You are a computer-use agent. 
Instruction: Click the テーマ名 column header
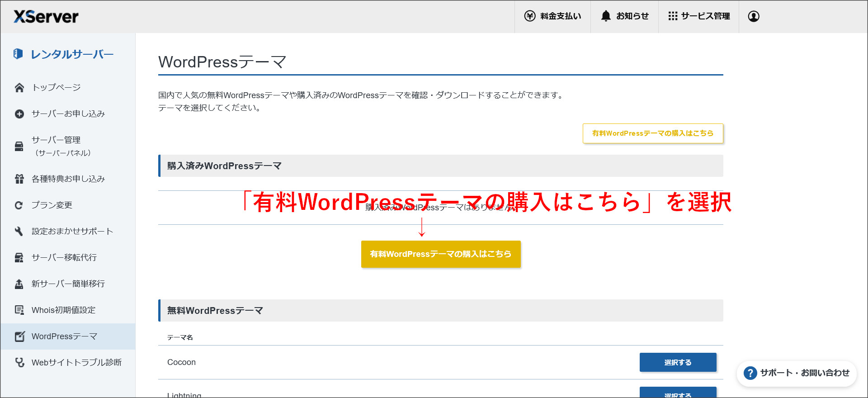click(x=180, y=337)
